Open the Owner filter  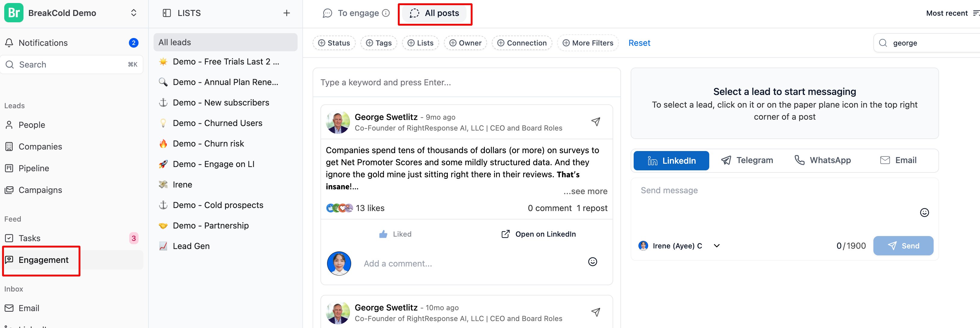pyautogui.click(x=465, y=43)
